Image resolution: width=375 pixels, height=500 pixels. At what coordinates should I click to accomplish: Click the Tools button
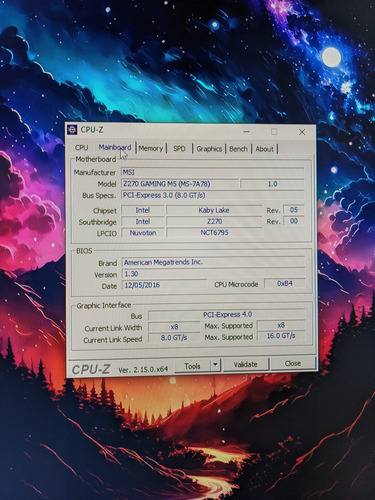(x=192, y=366)
